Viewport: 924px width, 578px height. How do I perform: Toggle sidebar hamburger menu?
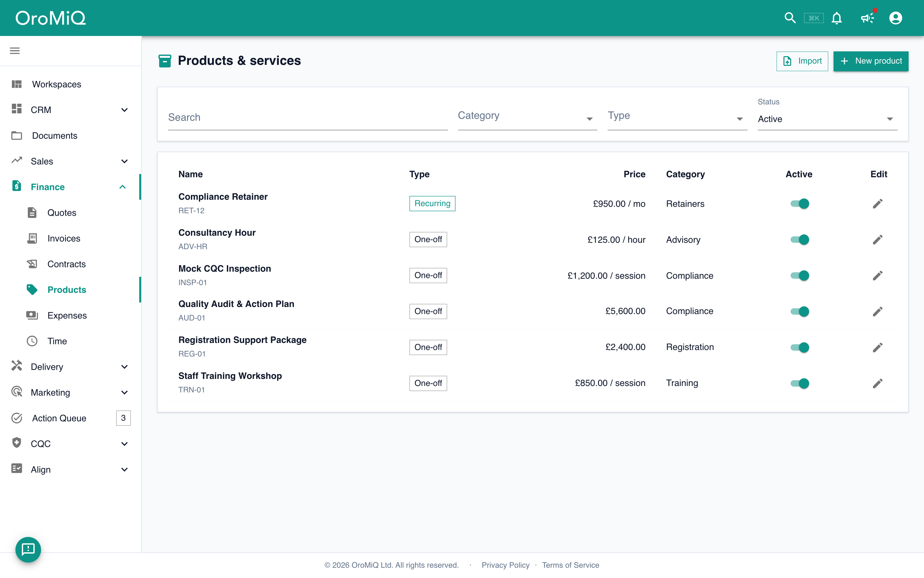(x=14, y=51)
